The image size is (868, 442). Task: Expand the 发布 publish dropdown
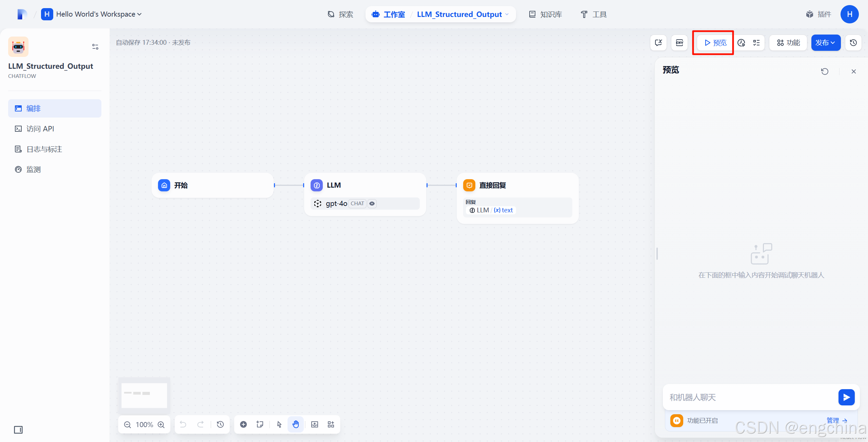[826, 43]
